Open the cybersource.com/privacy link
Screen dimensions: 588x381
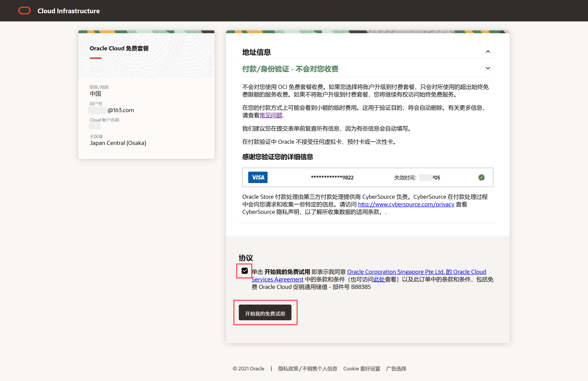[406, 204]
